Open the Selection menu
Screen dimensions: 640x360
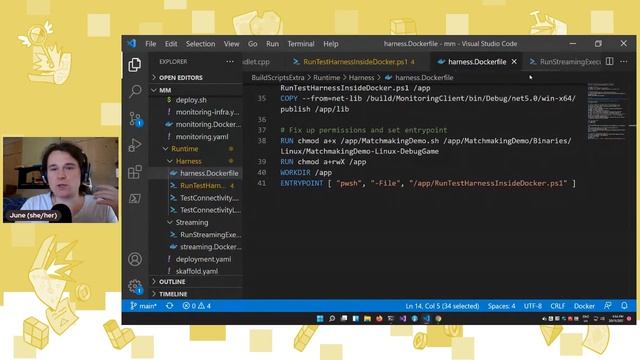pos(200,44)
